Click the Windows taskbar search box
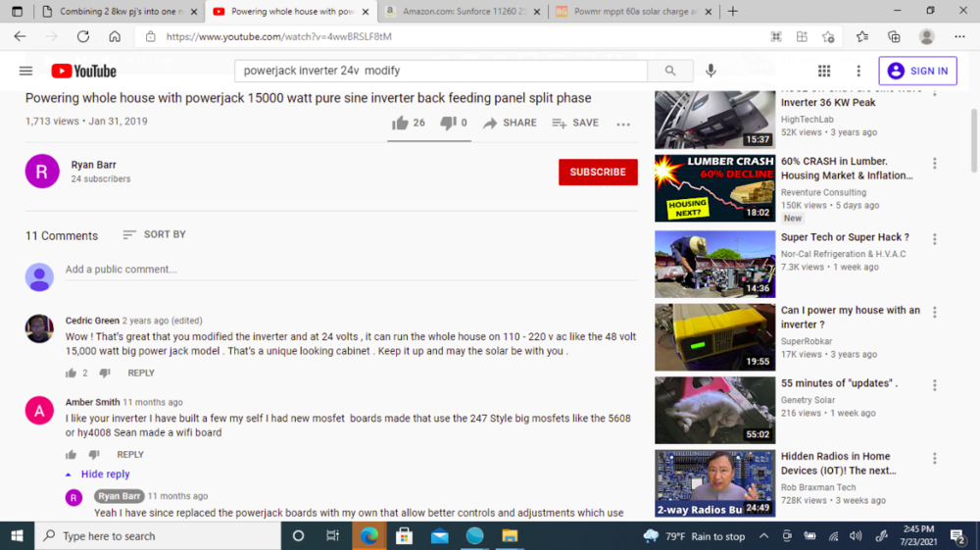The width and height of the screenshot is (980, 550). 158,536
